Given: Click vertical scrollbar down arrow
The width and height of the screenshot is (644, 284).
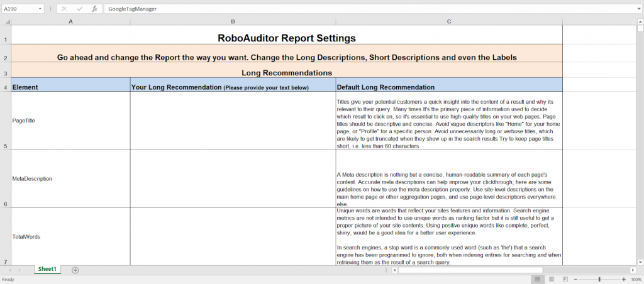Looking at the screenshot, I should (x=640, y=262).
